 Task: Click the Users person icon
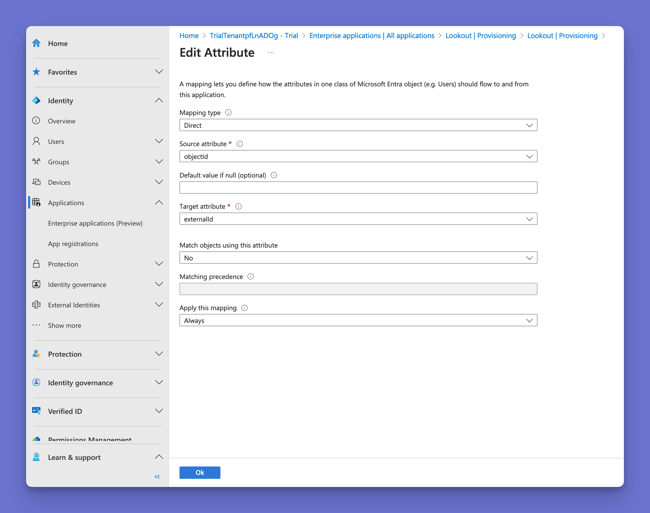click(x=36, y=141)
